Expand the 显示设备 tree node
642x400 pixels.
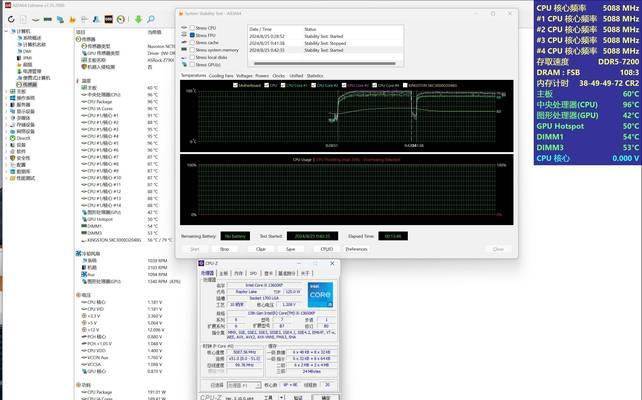6,111
